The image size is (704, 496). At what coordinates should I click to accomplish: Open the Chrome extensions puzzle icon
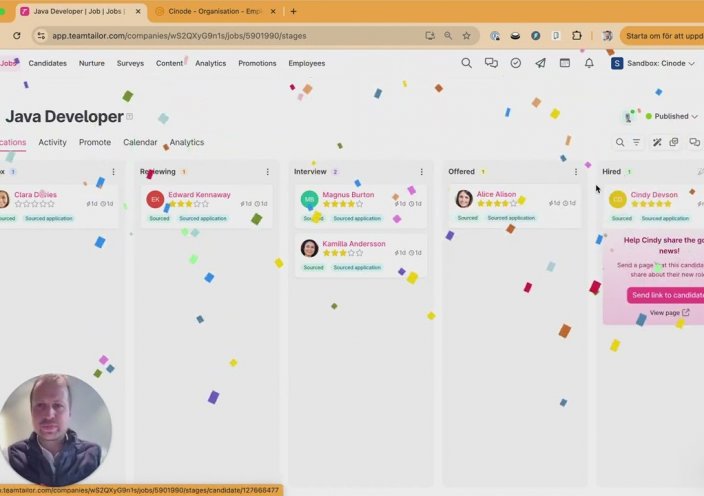pos(577,35)
